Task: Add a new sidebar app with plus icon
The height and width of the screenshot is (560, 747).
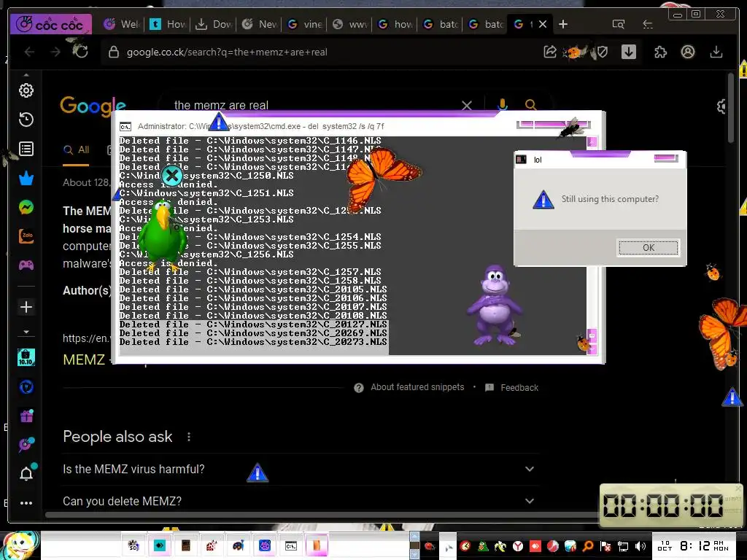Action: click(x=26, y=307)
